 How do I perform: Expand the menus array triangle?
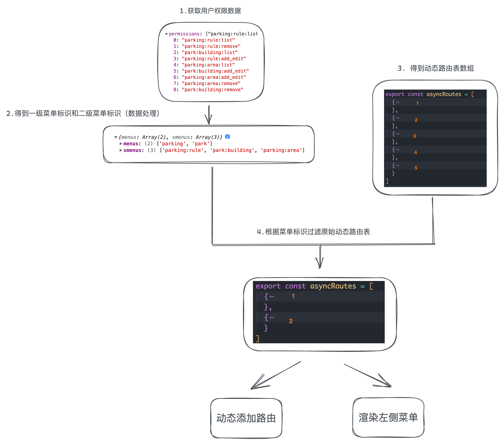click(120, 144)
